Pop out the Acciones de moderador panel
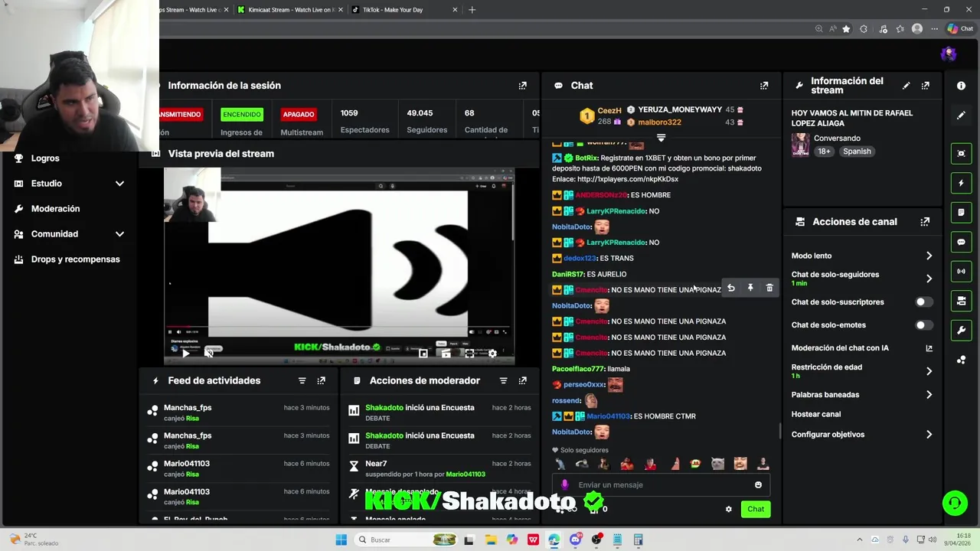 (x=523, y=380)
